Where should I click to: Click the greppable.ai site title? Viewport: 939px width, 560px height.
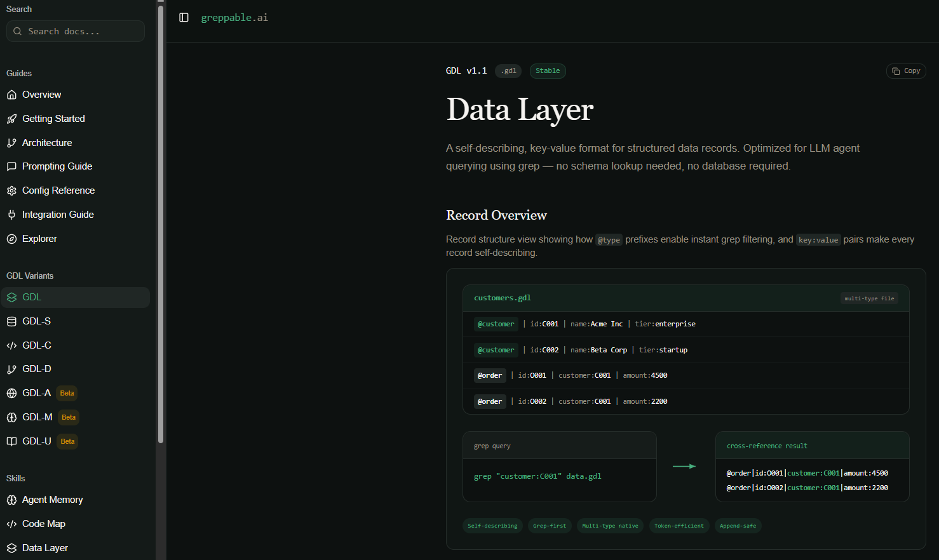point(234,18)
